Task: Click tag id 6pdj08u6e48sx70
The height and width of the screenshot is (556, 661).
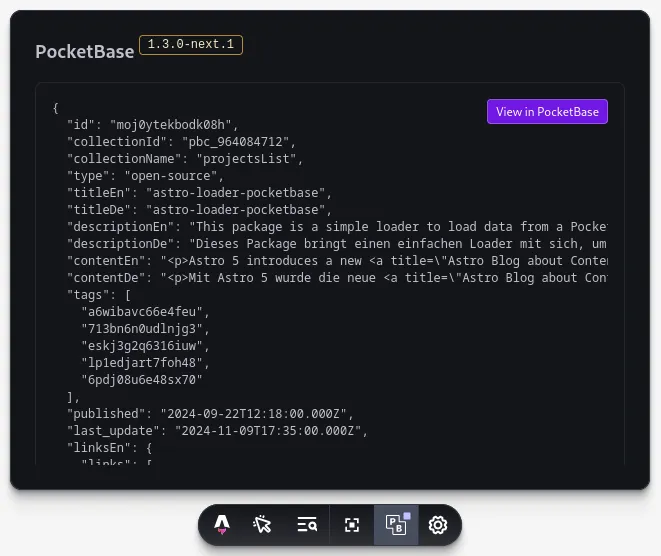Action: click(x=142, y=380)
